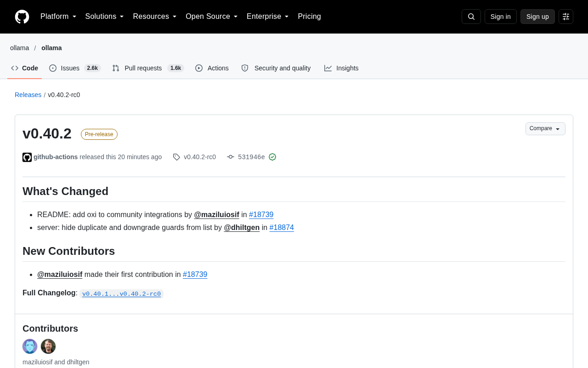Go back to the Releases breadcrumb
This screenshot has width=588, height=368.
[x=28, y=95]
